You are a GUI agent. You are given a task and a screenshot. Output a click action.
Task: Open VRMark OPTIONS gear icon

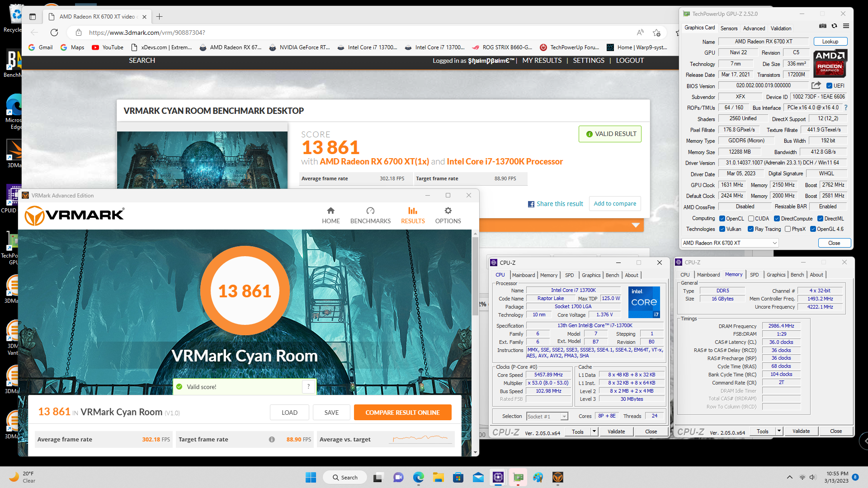click(448, 211)
